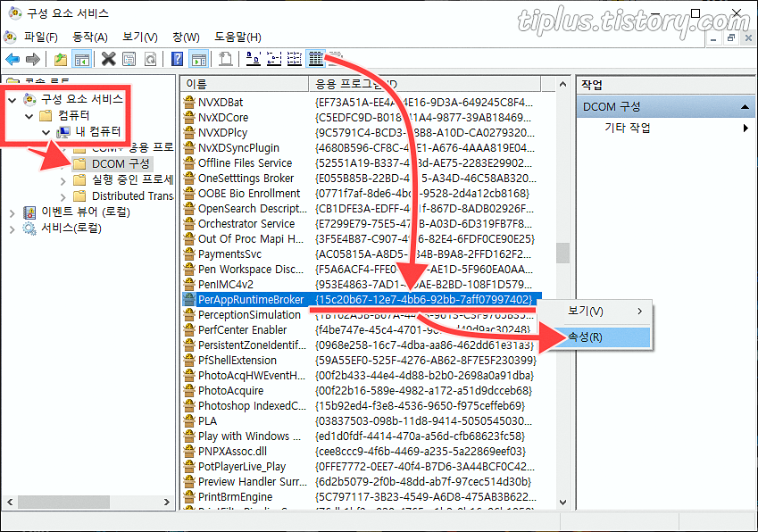Collapse the 내 컴퓨터 tree node

click(x=46, y=132)
